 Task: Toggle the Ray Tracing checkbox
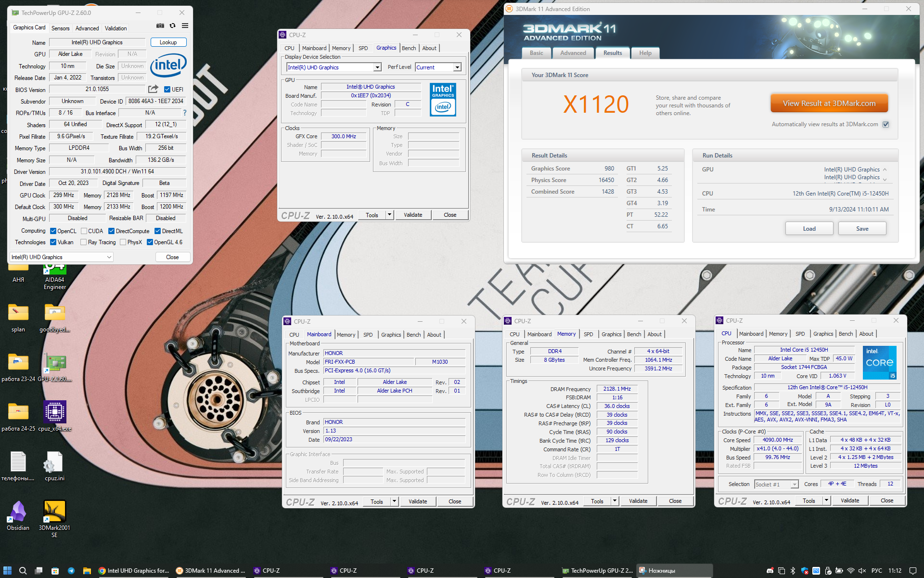(84, 242)
